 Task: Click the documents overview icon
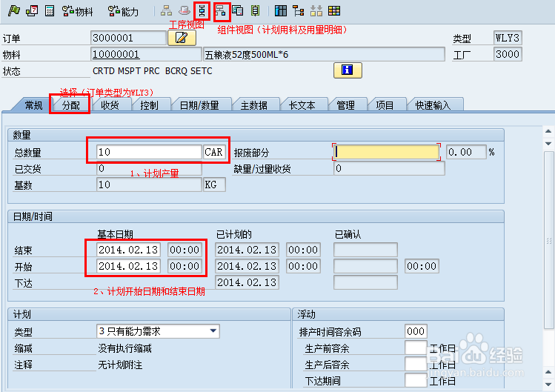point(238,10)
